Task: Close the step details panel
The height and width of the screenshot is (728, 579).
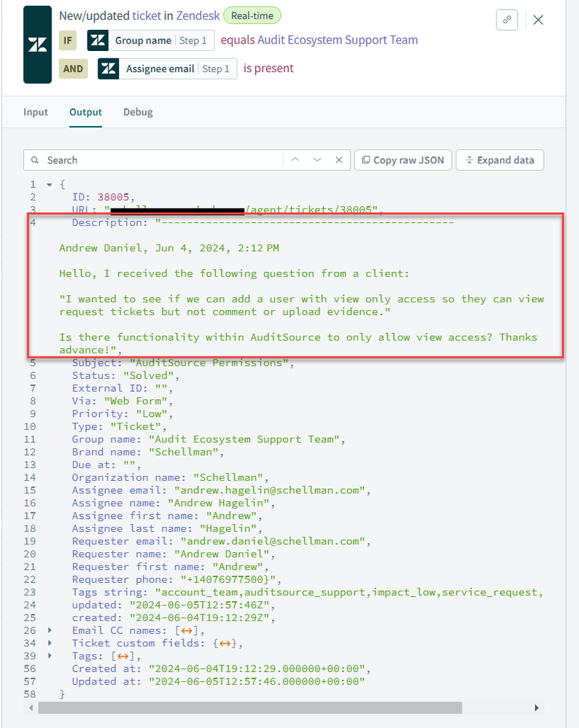Action: tap(538, 20)
